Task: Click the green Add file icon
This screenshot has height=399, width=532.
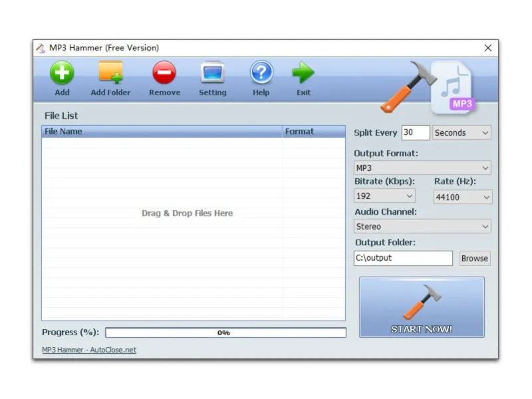Action: point(62,72)
